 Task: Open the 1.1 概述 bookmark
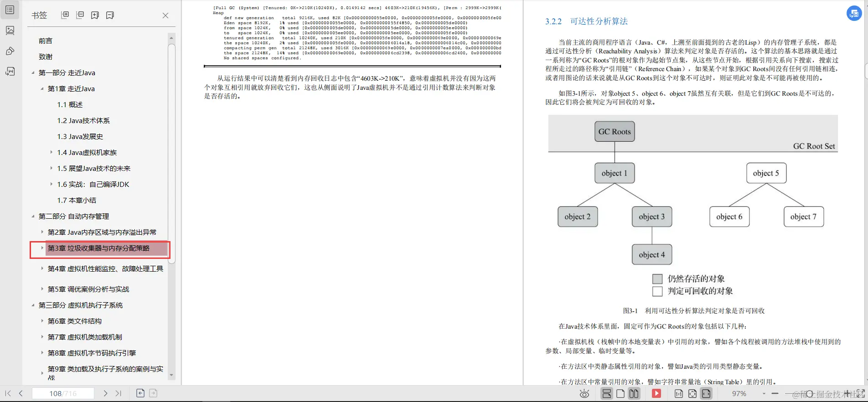point(70,104)
